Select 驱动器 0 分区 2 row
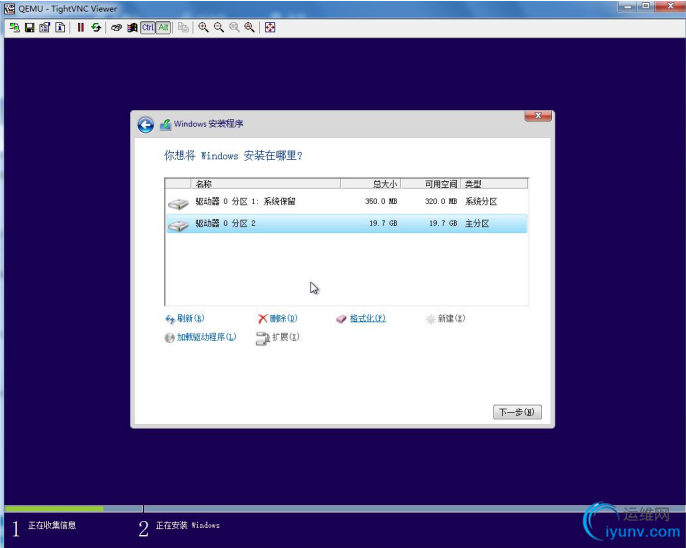 pos(346,223)
